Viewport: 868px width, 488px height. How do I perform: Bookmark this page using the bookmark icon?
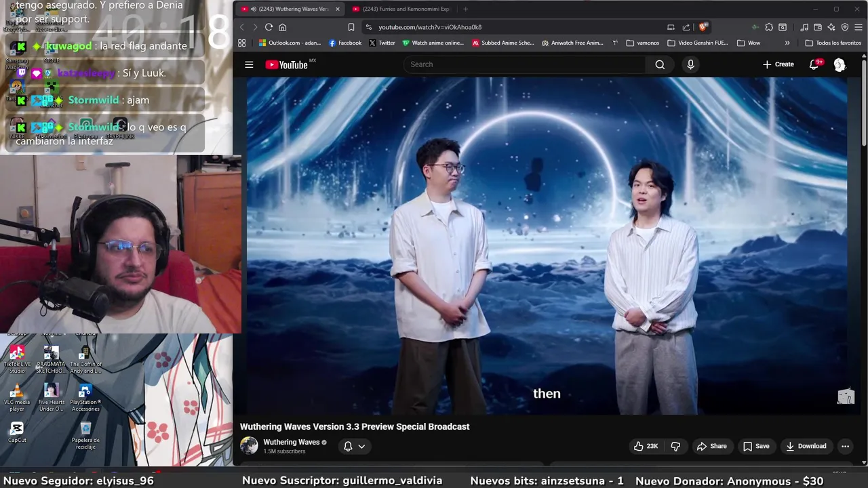point(351,27)
